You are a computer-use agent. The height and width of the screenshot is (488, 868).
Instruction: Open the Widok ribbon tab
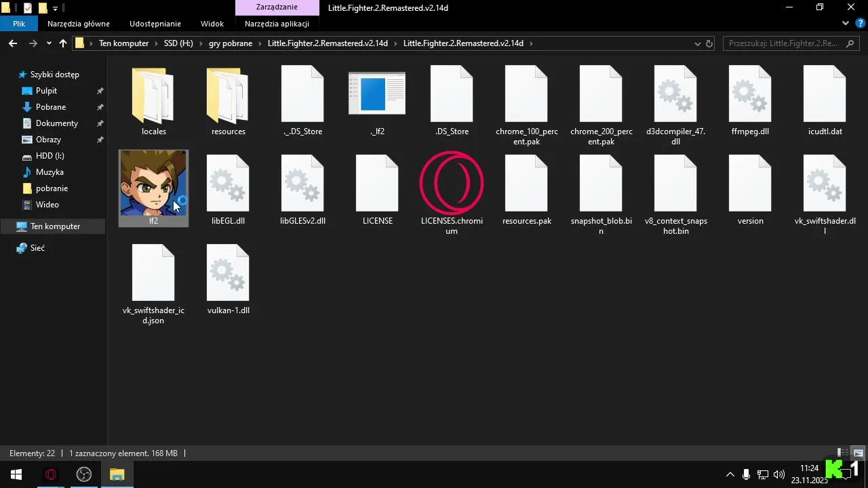pos(212,24)
